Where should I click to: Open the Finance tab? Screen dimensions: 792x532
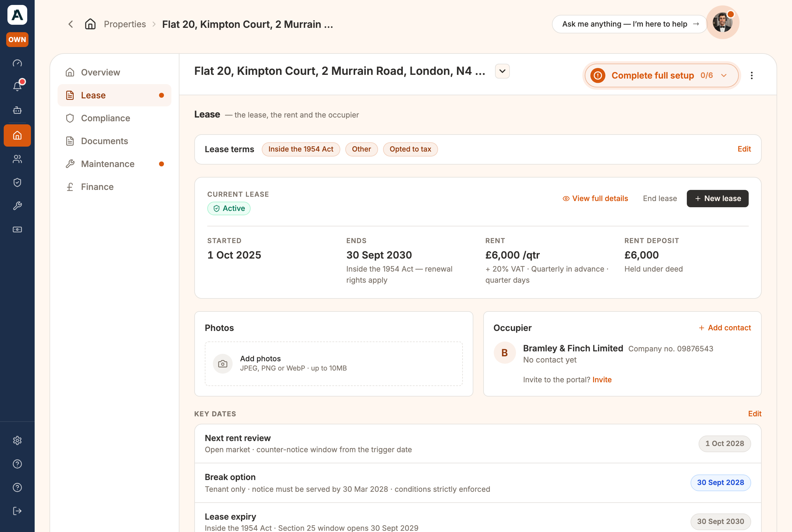pos(114,187)
